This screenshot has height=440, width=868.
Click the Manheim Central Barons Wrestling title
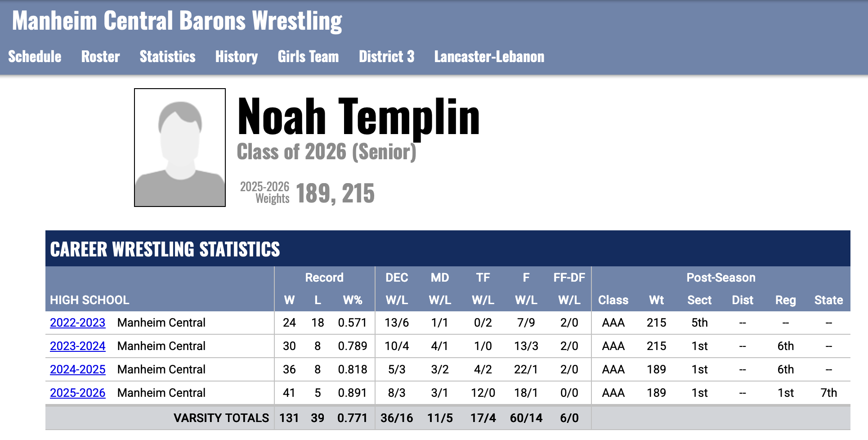[x=177, y=21]
